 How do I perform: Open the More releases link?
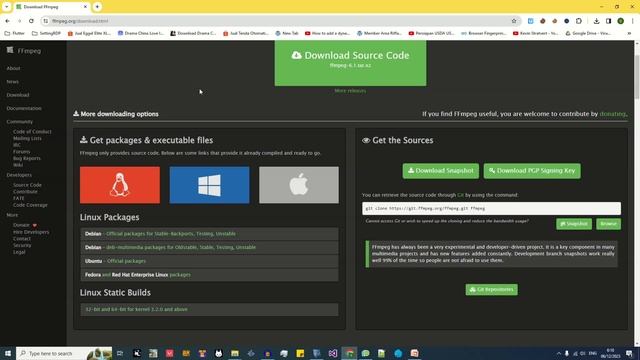350,91
